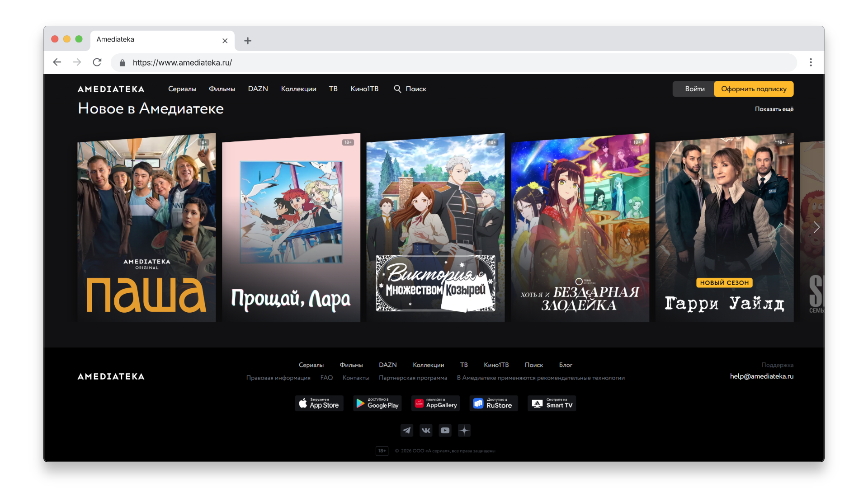The height and width of the screenshot is (488, 868).
Task: Open Коллекции in the top navigation
Action: point(298,89)
